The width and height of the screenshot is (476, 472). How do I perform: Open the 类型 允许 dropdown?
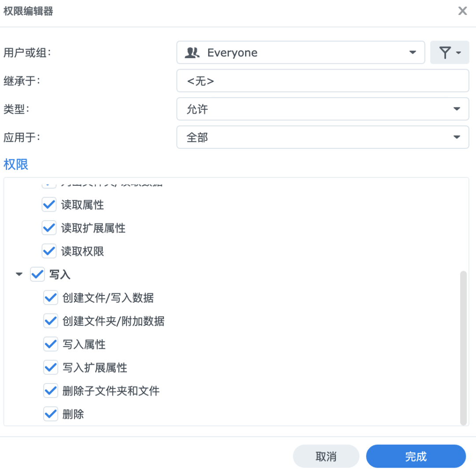456,109
